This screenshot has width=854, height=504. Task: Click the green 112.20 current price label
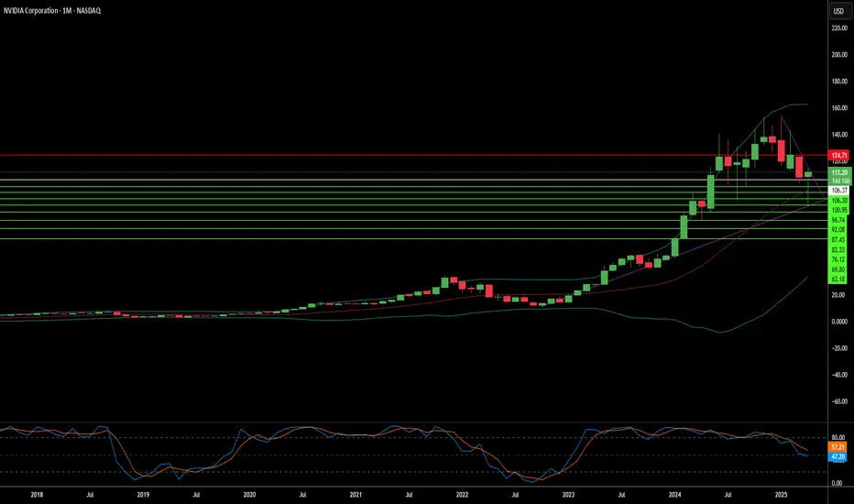pyautogui.click(x=838, y=172)
